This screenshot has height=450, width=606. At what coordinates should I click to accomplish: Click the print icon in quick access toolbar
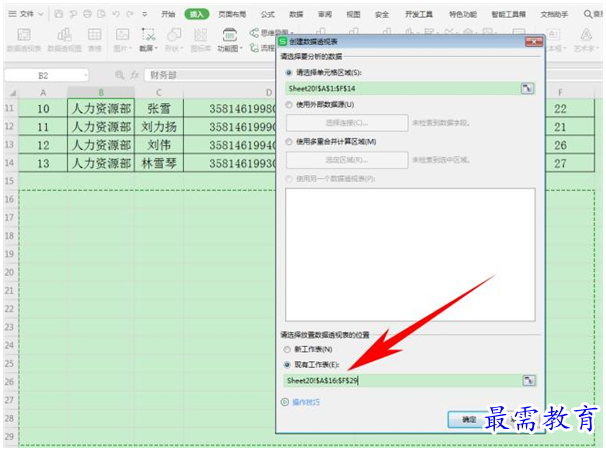[87, 14]
